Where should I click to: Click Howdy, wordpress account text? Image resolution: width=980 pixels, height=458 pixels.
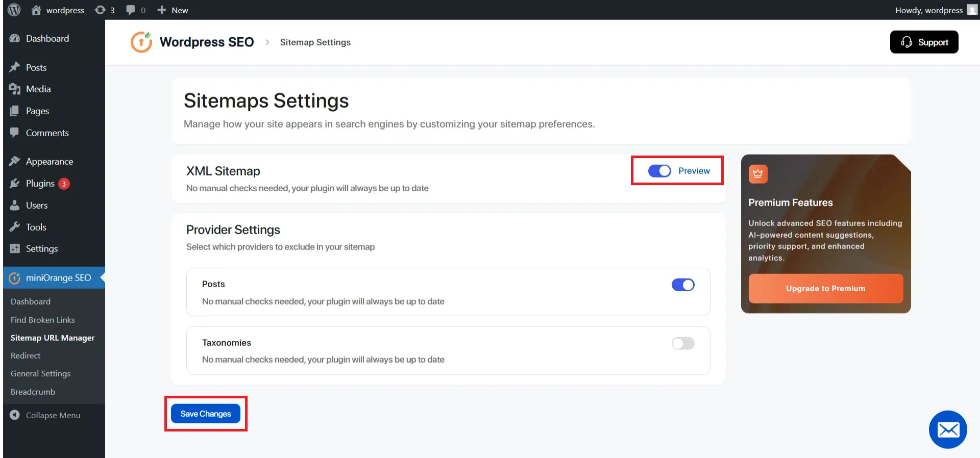pos(929,10)
